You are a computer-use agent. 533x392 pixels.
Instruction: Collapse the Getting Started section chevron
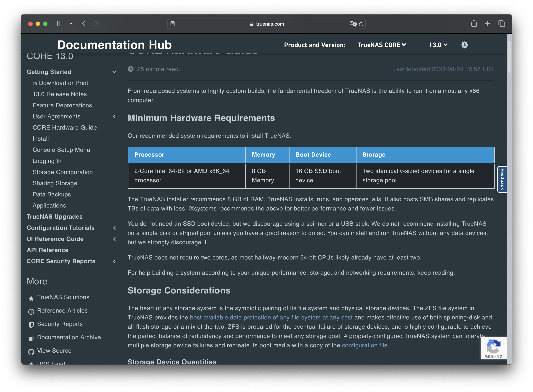[114, 72]
